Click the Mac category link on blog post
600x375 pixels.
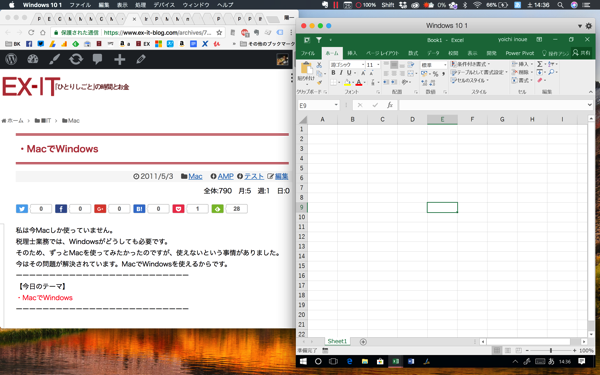195,176
